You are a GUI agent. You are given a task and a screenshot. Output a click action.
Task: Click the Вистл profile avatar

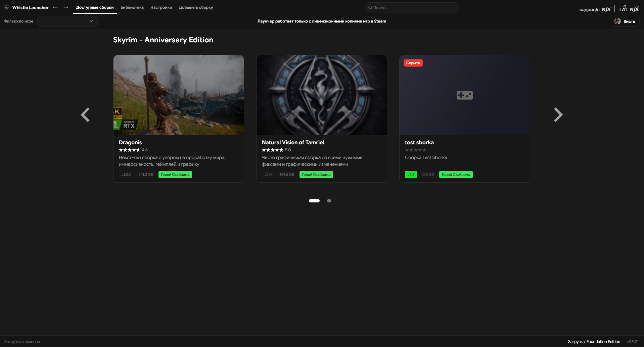click(x=617, y=21)
